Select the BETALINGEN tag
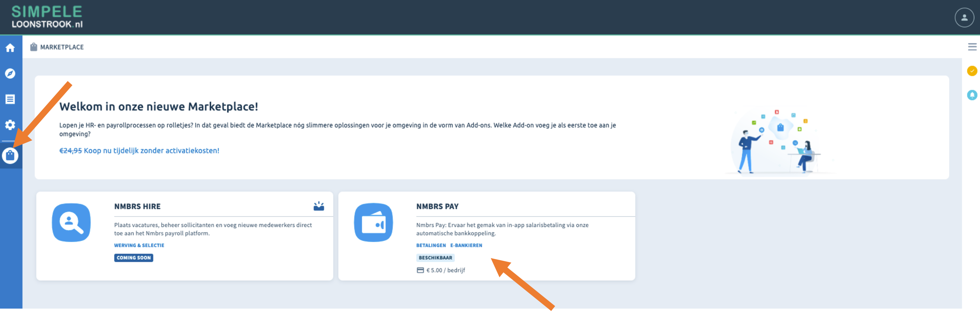Image resolution: width=980 pixels, height=315 pixels. [431, 246]
